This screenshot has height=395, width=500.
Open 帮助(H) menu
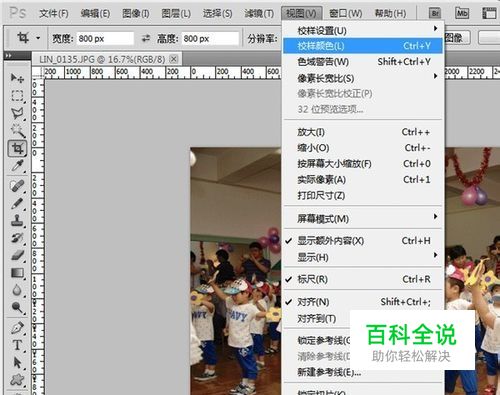[x=390, y=13]
